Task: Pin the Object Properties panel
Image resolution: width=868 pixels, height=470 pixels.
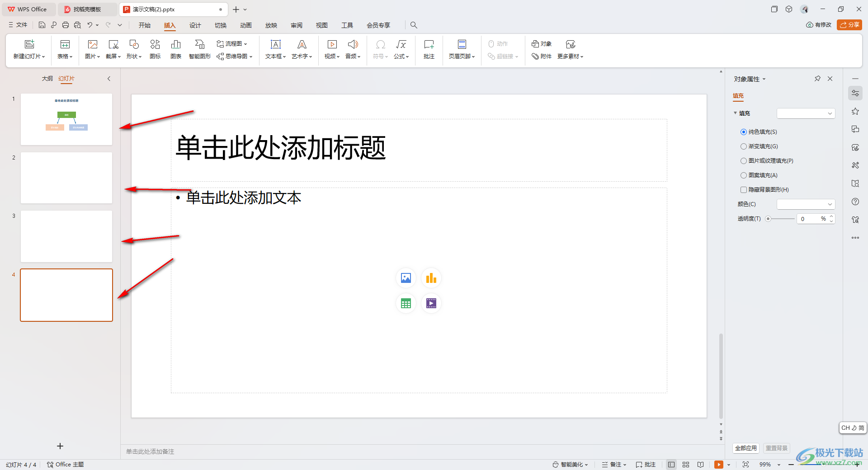Action: 817,79
